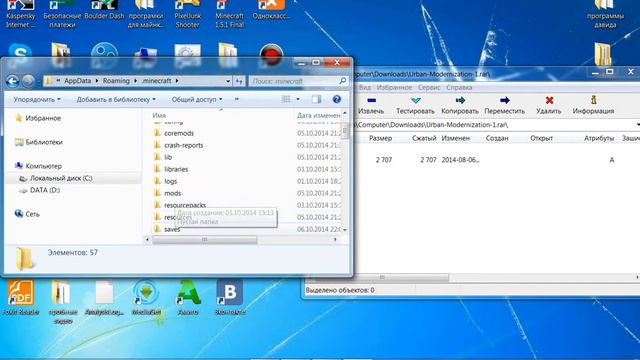Expand the breadcrumb arrow after Roaming
Image resolution: width=640 pixels, height=360 pixels.
[x=136, y=81]
